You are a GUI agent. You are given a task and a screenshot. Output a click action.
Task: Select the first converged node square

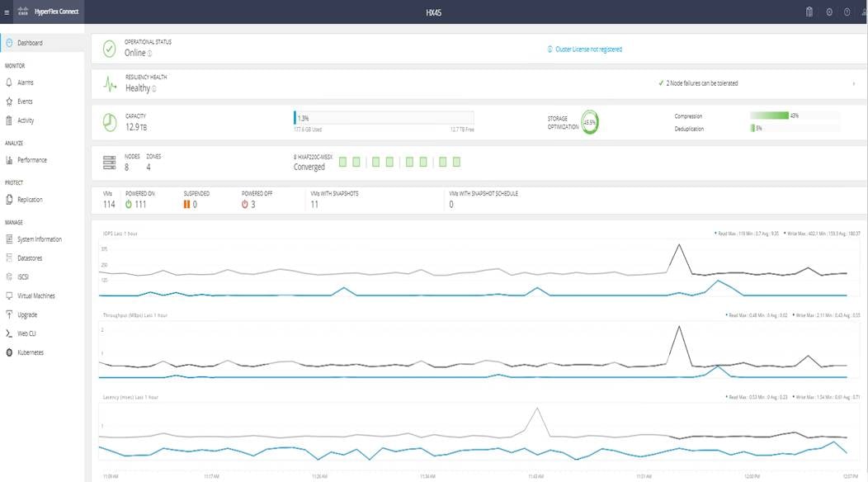342,162
